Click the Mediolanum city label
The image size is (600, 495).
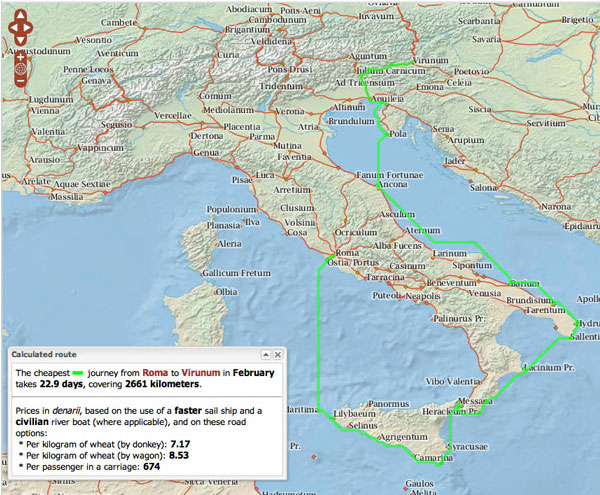click(228, 110)
